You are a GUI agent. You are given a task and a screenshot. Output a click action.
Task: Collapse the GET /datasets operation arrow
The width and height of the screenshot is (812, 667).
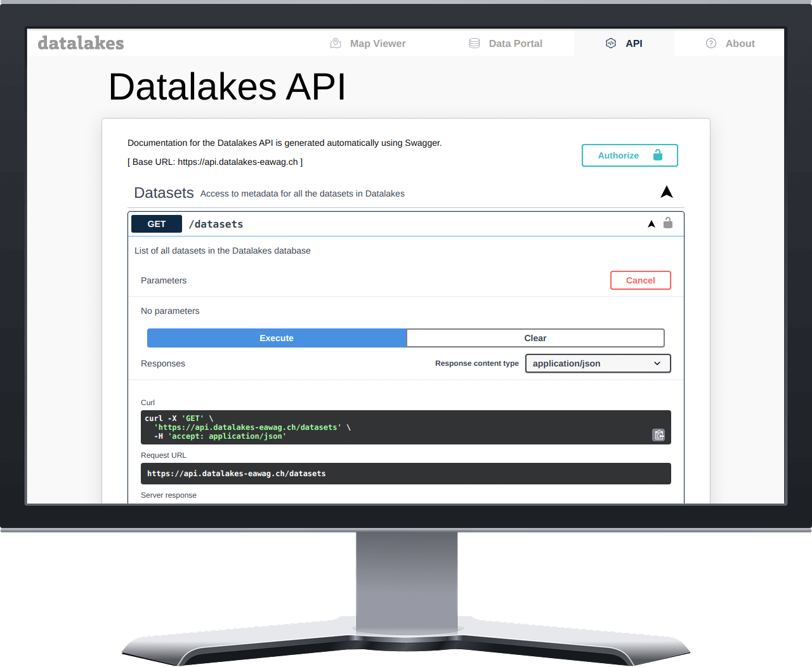tap(652, 224)
